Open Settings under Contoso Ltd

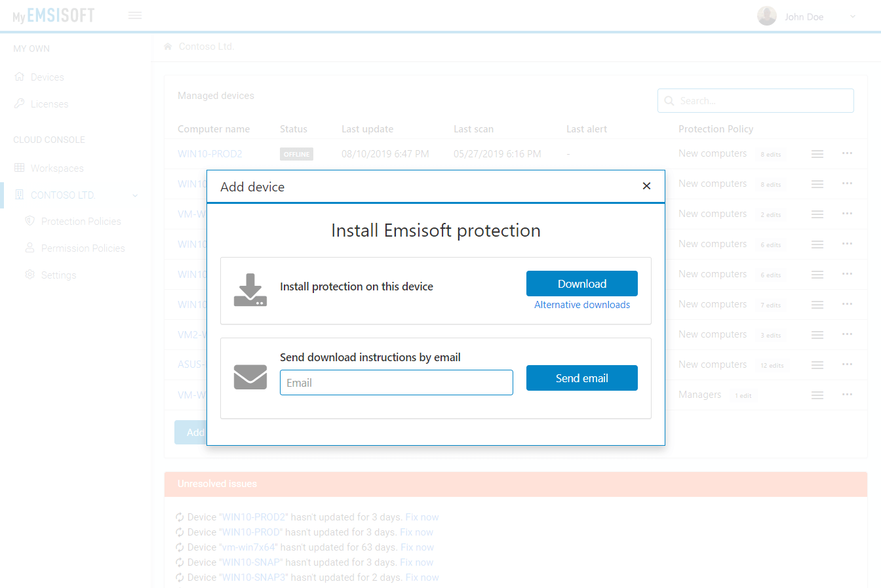click(x=58, y=275)
